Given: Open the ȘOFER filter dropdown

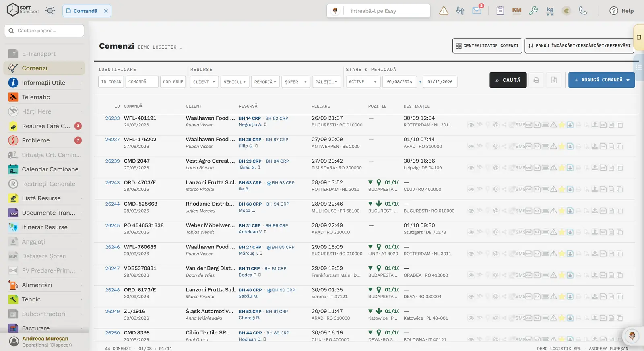Looking at the screenshot, I should (296, 82).
